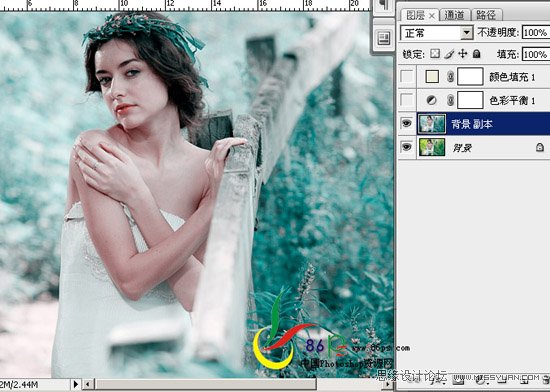The image size is (550, 392).
Task: Toggle lock all padlock icon
Action: click(x=476, y=54)
